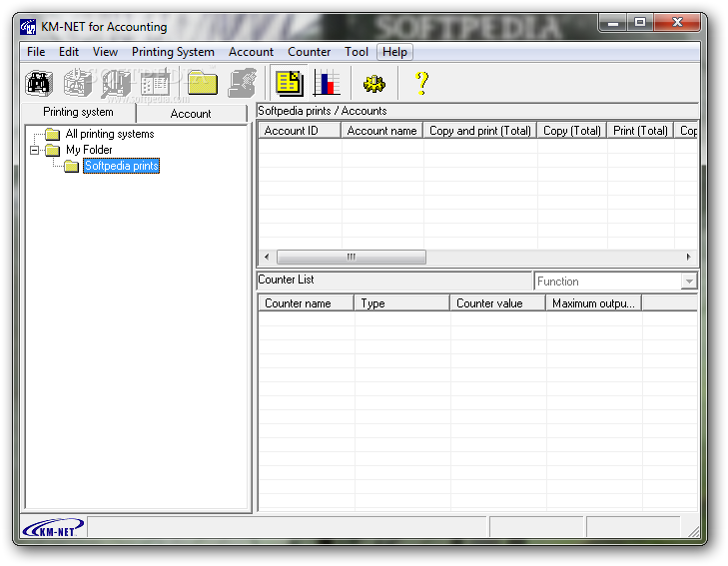Click the accounts list left scroll arrow
Screen dimensions: 728x566
click(267, 257)
